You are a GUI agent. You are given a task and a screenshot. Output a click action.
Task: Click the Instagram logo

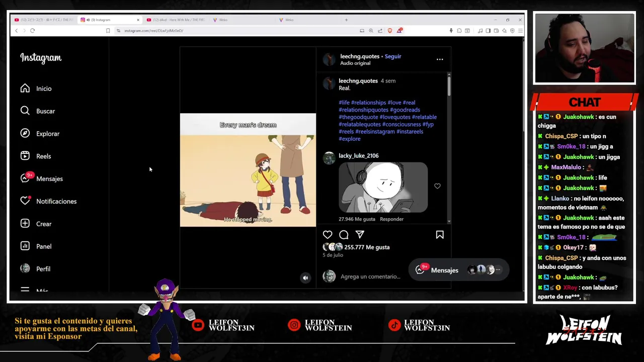coord(41,58)
